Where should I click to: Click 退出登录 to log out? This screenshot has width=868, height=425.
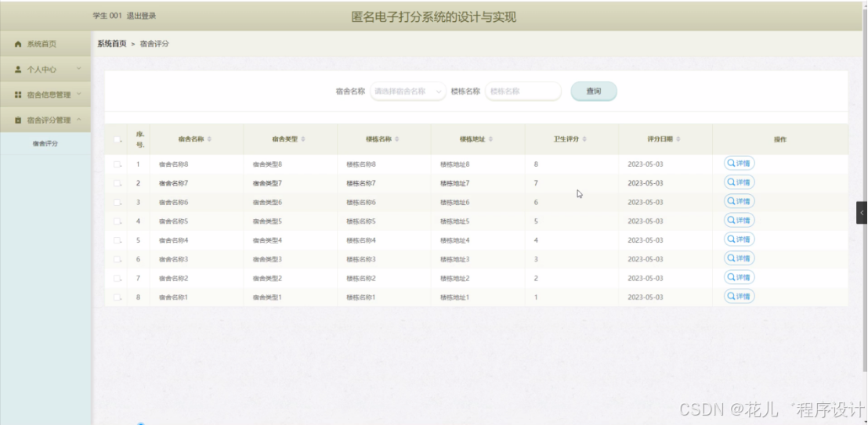[142, 16]
